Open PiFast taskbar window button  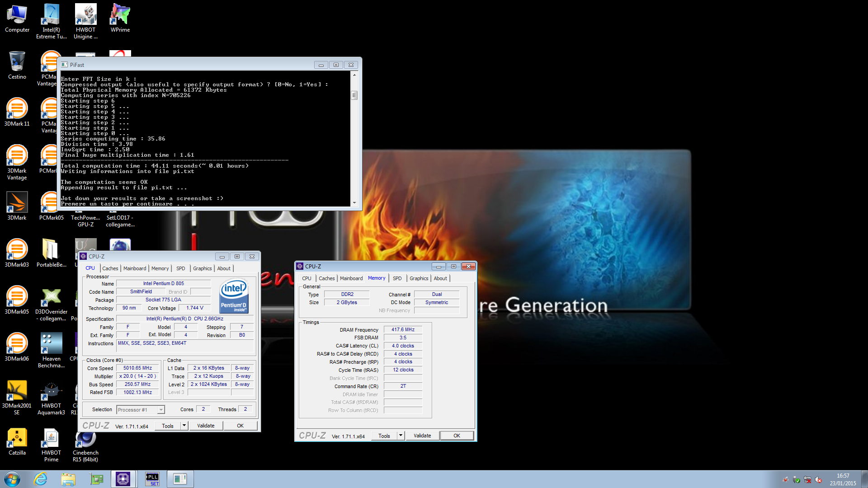click(x=180, y=479)
